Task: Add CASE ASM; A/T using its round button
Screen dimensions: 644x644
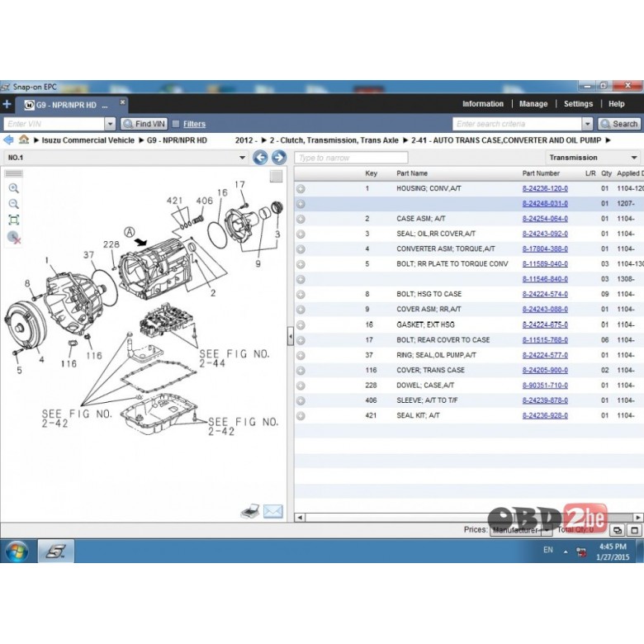Action: click(301, 219)
